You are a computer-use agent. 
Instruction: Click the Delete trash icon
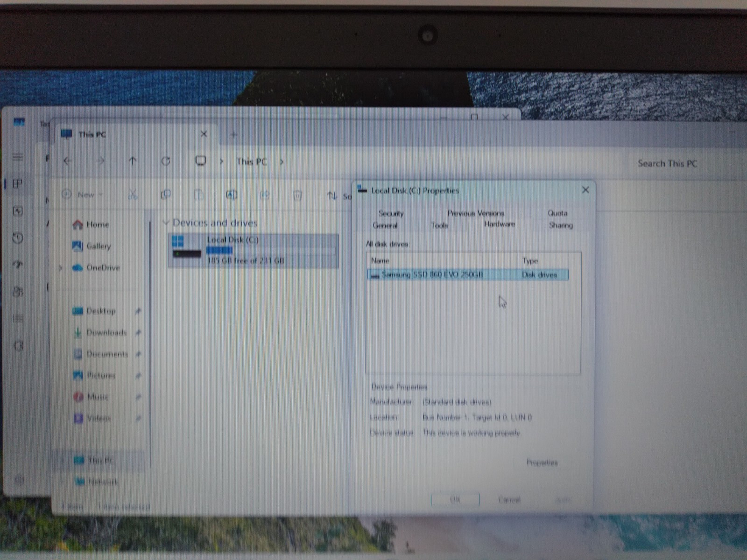[297, 195]
